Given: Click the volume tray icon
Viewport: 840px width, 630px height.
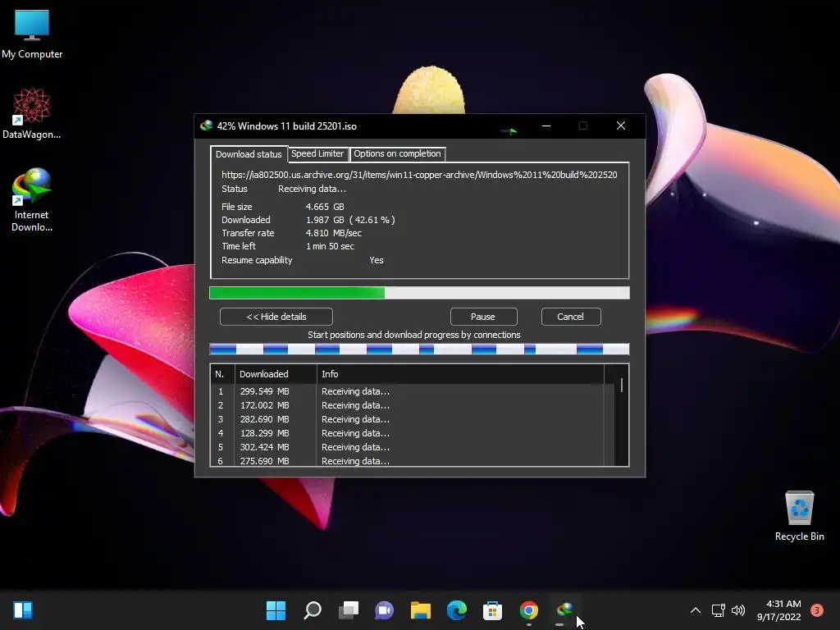Looking at the screenshot, I should click(738, 610).
